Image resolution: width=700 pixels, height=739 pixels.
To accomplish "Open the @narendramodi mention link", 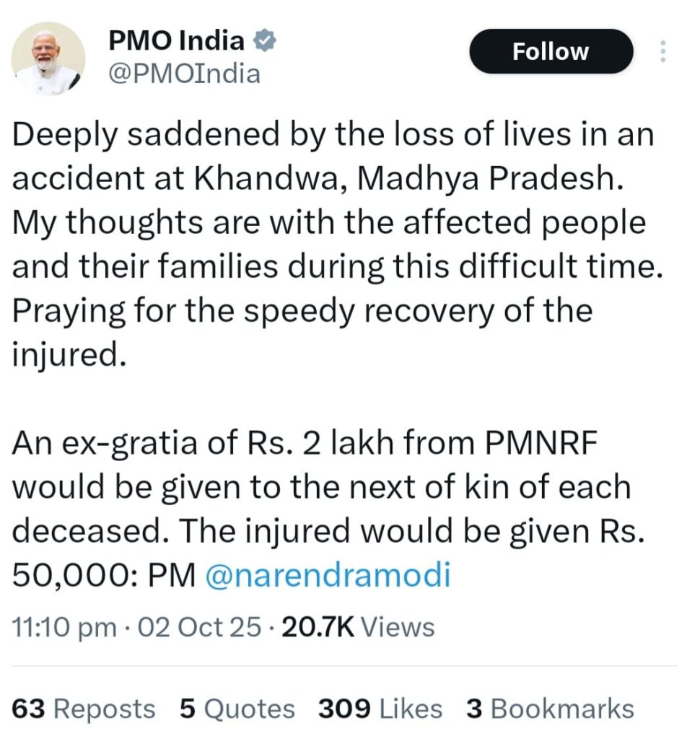I will [328, 576].
